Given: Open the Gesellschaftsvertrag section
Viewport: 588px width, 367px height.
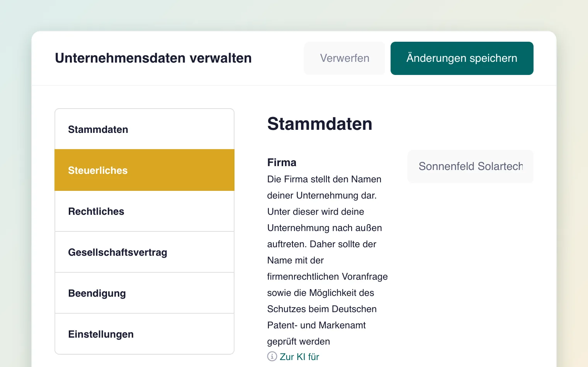Looking at the screenshot, I should [144, 252].
